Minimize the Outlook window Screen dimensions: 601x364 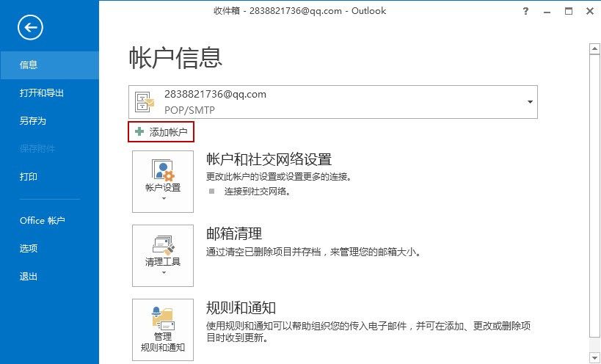click(x=547, y=12)
